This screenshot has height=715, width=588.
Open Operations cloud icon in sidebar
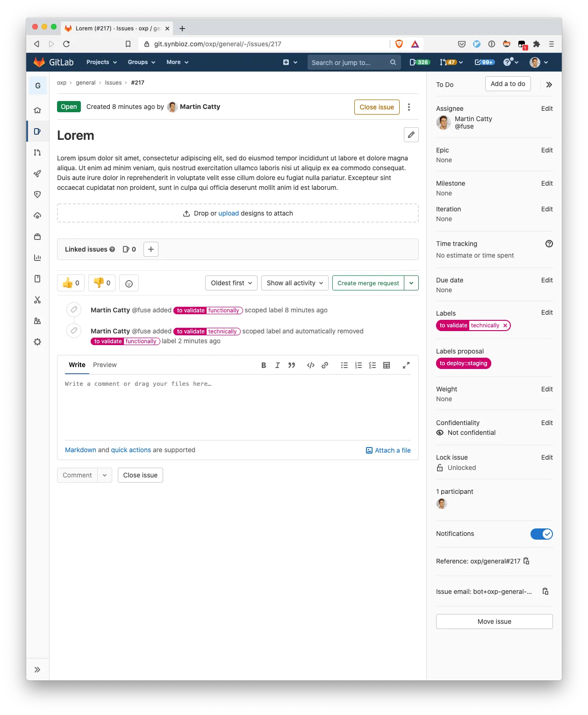(x=37, y=216)
